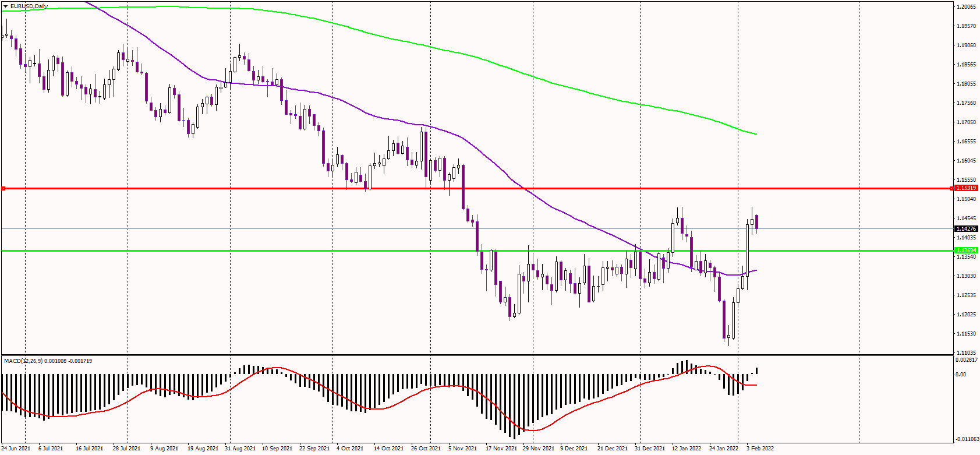980x455 pixels.
Task: Click the 10 Sep 2021 date label
Action: coord(277,449)
